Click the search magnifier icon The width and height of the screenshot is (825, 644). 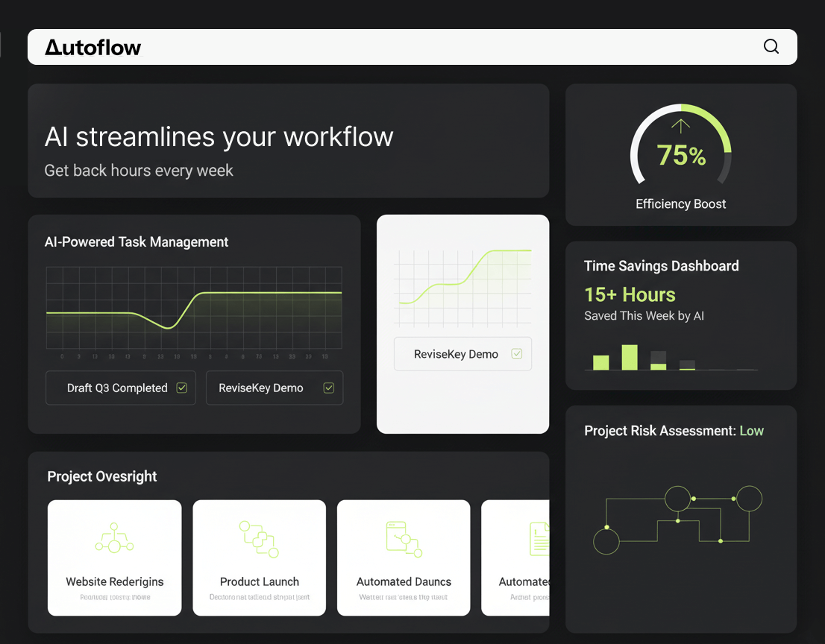[771, 47]
